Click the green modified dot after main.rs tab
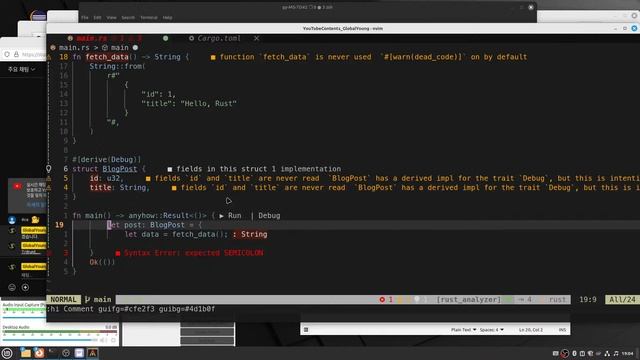The width and height of the screenshot is (640, 360). tap(165, 38)
